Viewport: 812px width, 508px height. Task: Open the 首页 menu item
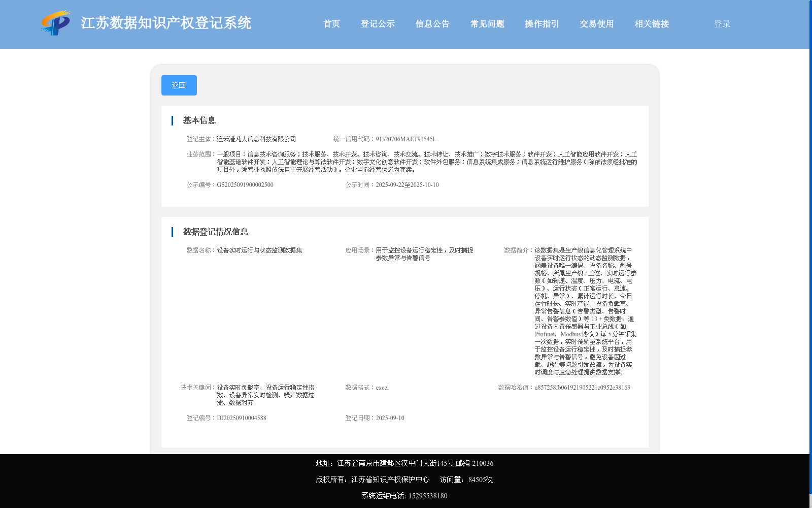[x=331, y=24]
